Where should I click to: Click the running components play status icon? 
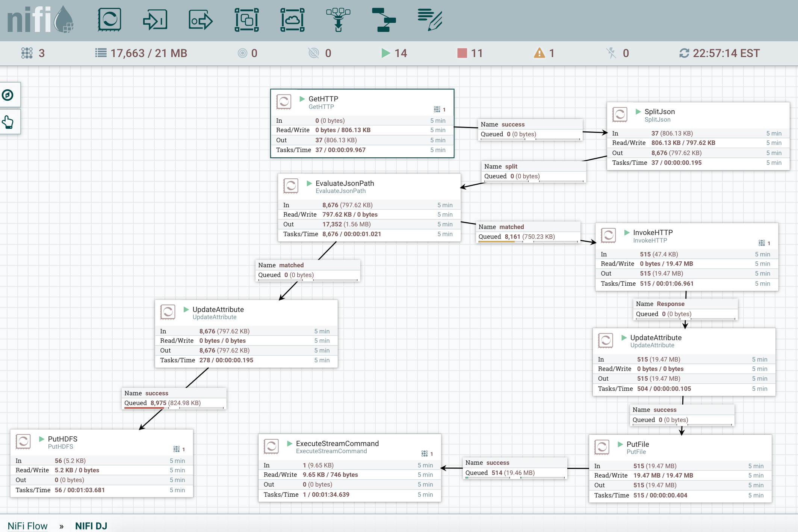pos(385,53)
